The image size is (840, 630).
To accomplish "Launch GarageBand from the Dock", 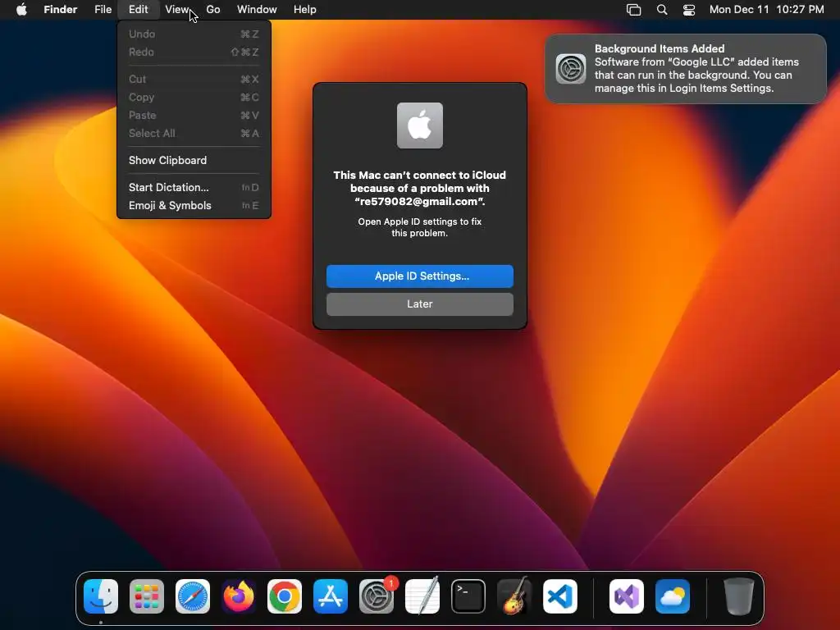I will click(514, 596).
